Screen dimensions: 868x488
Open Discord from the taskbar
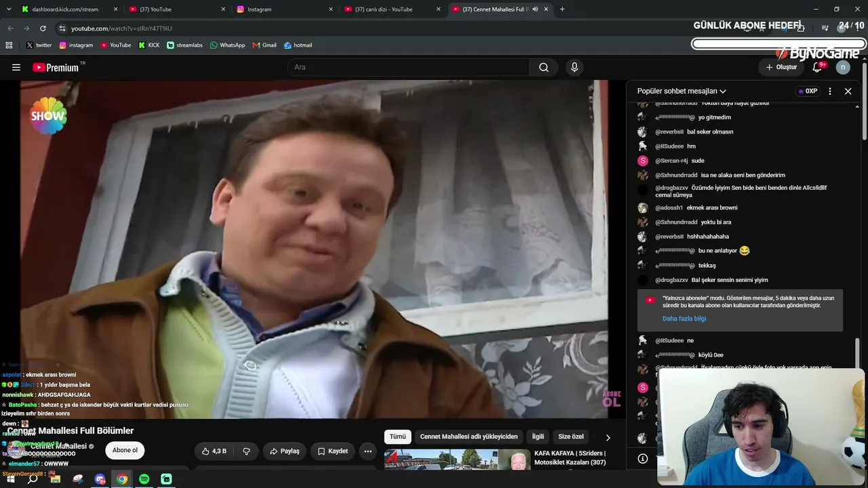100,479
